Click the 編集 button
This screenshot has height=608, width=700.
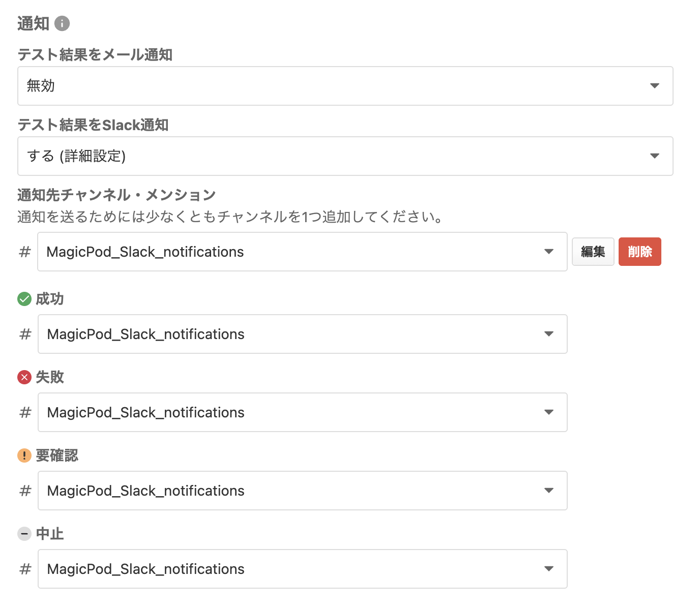(593, 252)
